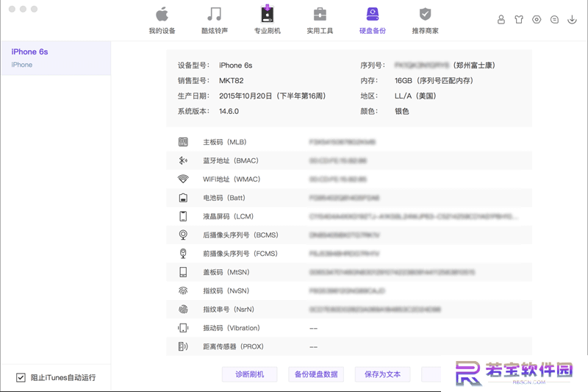
Task: Click the 备份硬盘数据 button
Action: 316,374
